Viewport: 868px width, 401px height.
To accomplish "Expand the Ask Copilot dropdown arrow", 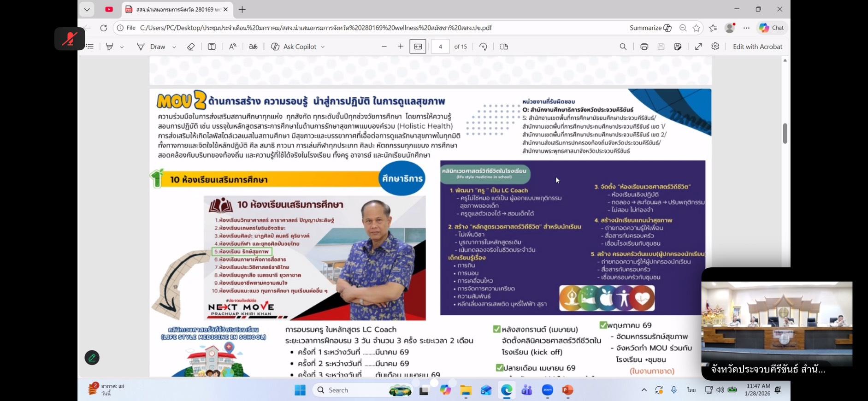I will 323,47.
